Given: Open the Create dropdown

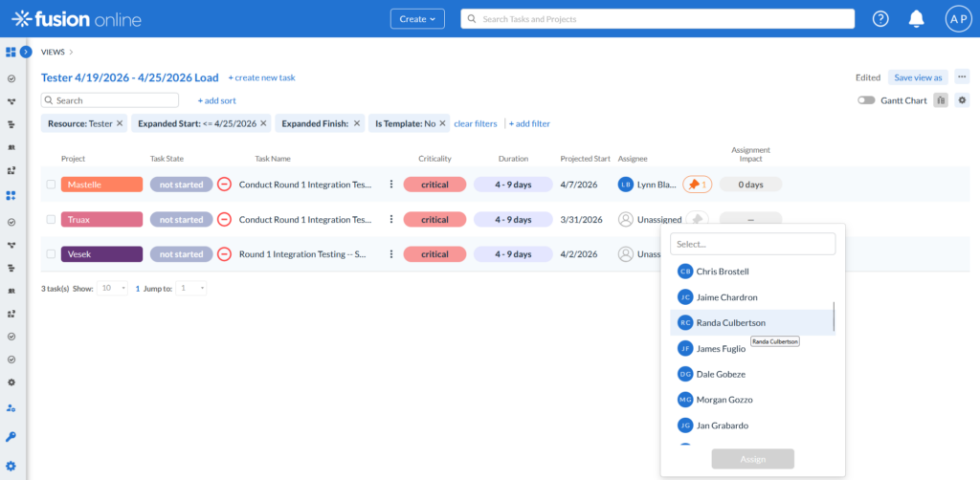Looking at the screenshot, I should pyautogui.click(x=418, y=19).
